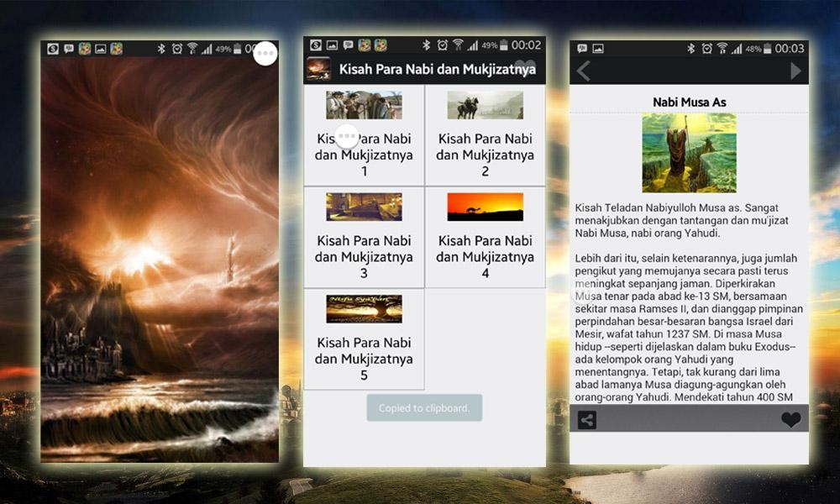Image resolution: width=840 pixels, height=504 pixels.
Task: Tap the Wi-Fi icon in the right phone status bar
Action: pyautogui.click(x=722, y=49)
